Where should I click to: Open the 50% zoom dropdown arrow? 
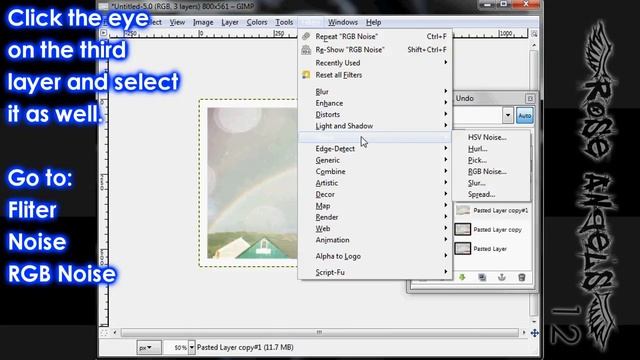(x=191, y=348)
